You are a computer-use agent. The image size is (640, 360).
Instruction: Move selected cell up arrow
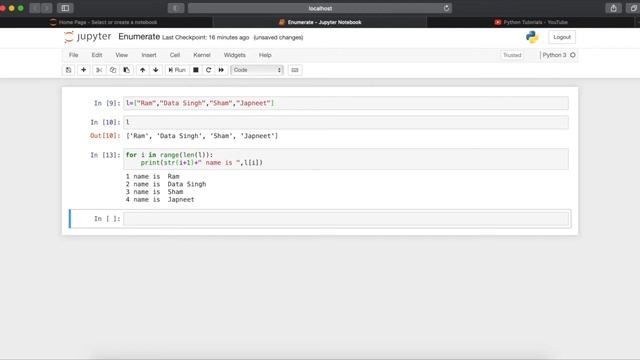coord(142,70)
